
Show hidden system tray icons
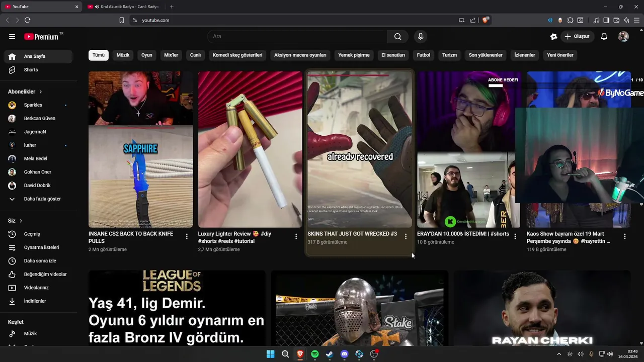558,354
